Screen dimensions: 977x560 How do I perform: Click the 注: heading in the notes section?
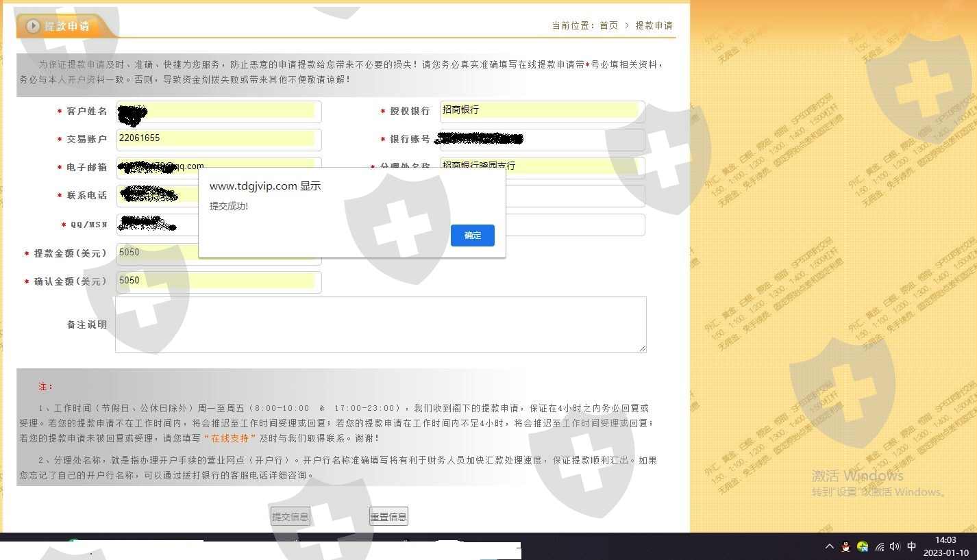click(46, 387)
